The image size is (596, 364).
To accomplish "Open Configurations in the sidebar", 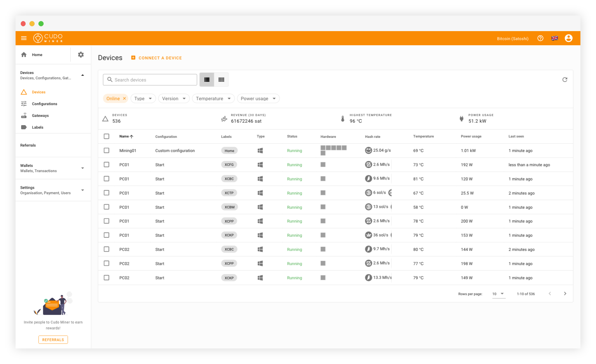I will pyautogui.click(x=44, y=104).
